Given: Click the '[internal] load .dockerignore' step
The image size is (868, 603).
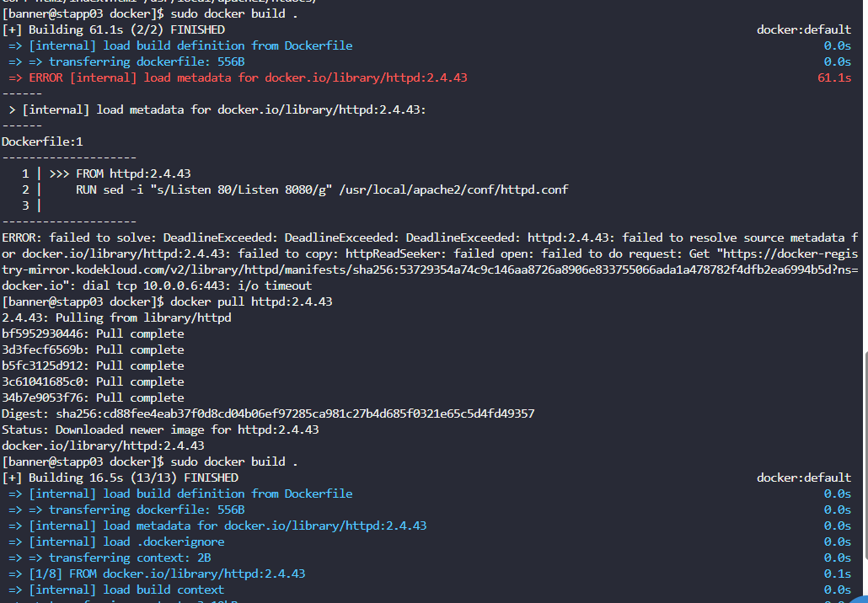Looking at the screenshot, I should click(x=126, y=542).
